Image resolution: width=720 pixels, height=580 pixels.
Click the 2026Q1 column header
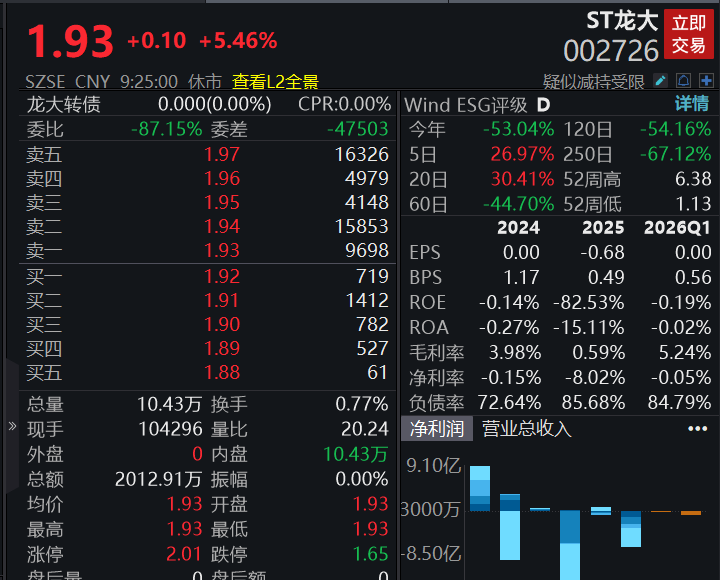point(678,228)
